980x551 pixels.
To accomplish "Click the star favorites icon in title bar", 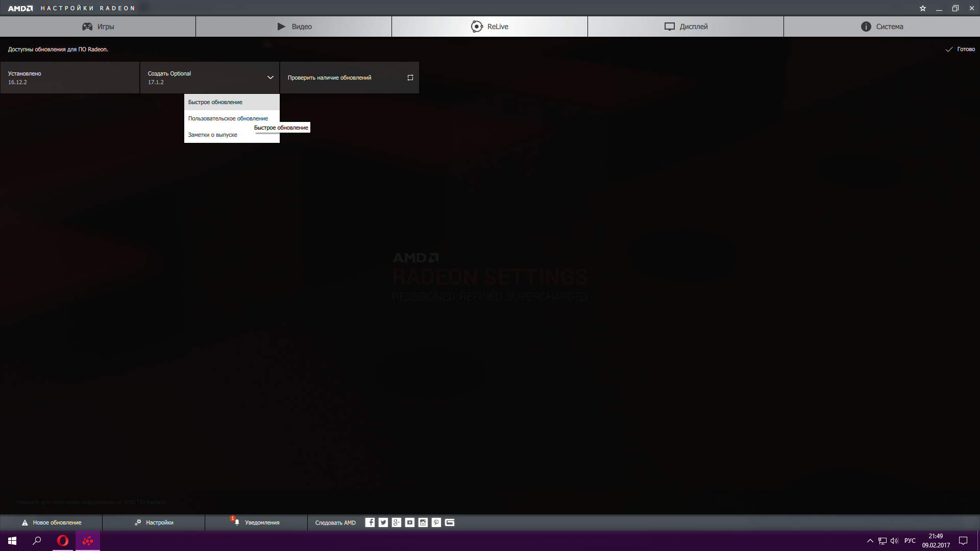I will click(923, 8).
